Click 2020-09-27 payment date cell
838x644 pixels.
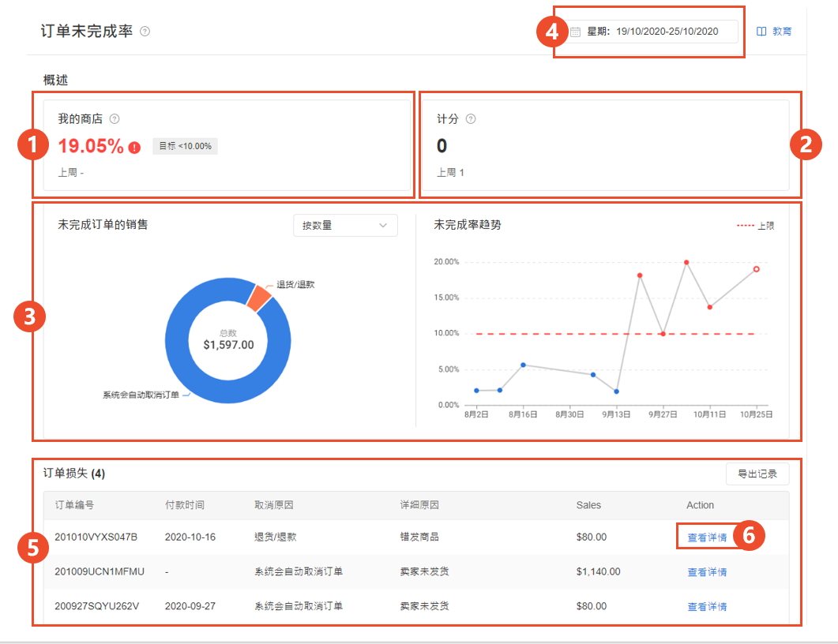tap(190, 607)
